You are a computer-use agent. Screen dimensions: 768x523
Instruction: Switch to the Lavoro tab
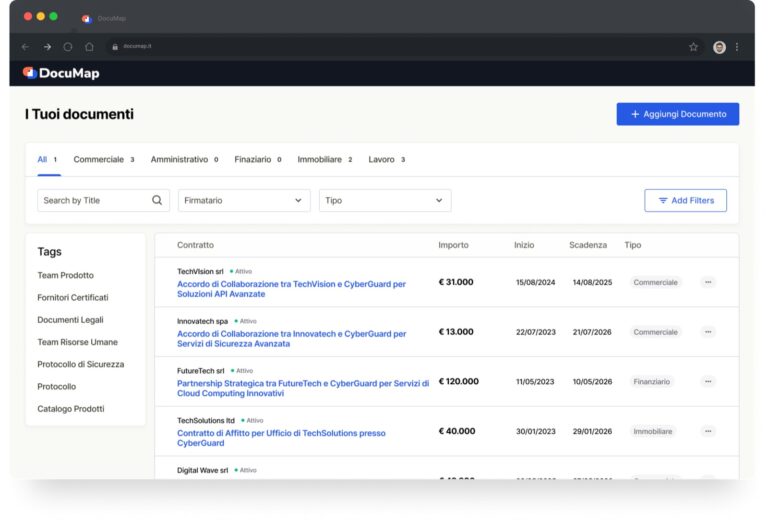pyautogui.click(x=387, y=160)
